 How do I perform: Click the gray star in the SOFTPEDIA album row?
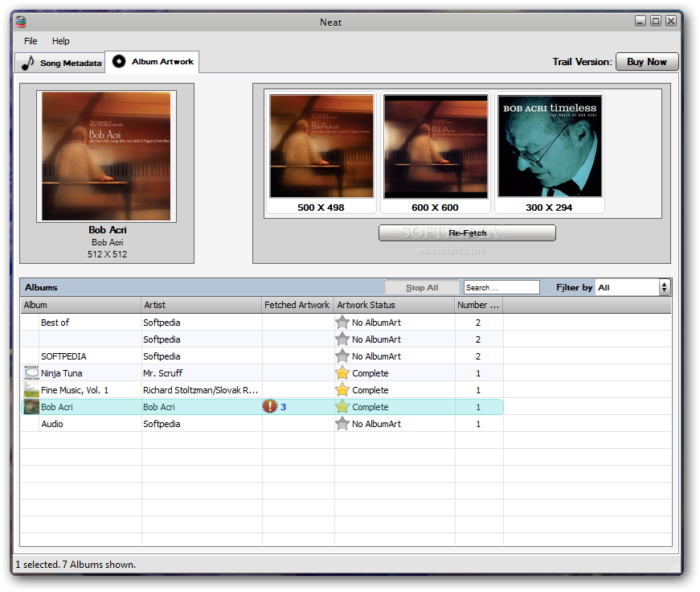tap(342, 356)
